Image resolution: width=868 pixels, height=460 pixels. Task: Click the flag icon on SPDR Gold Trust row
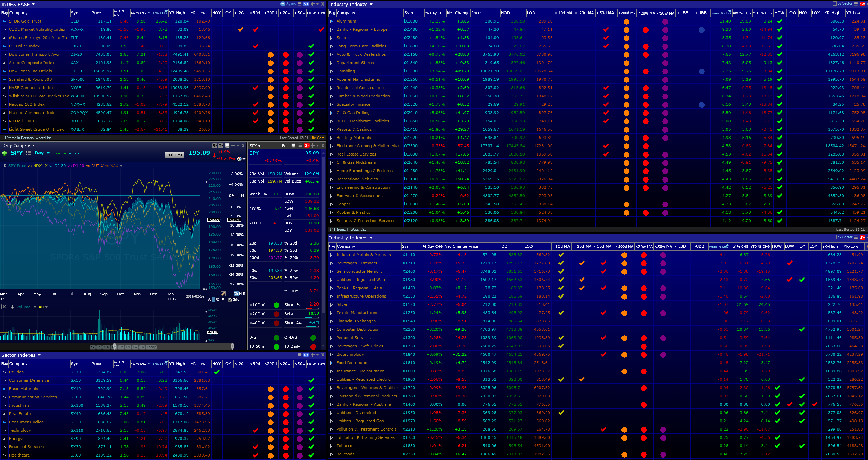(4, 21)
